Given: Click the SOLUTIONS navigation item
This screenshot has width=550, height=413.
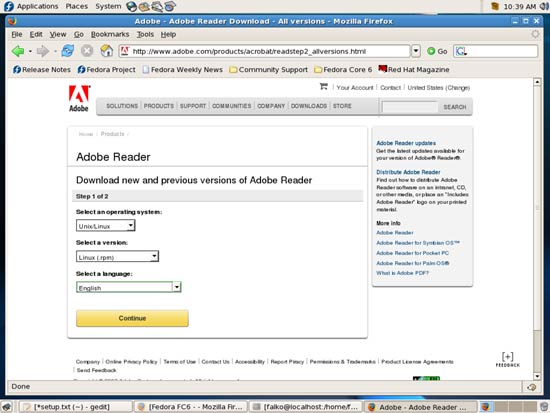Looking at the screenshot, I should click(x=122, y=106).
